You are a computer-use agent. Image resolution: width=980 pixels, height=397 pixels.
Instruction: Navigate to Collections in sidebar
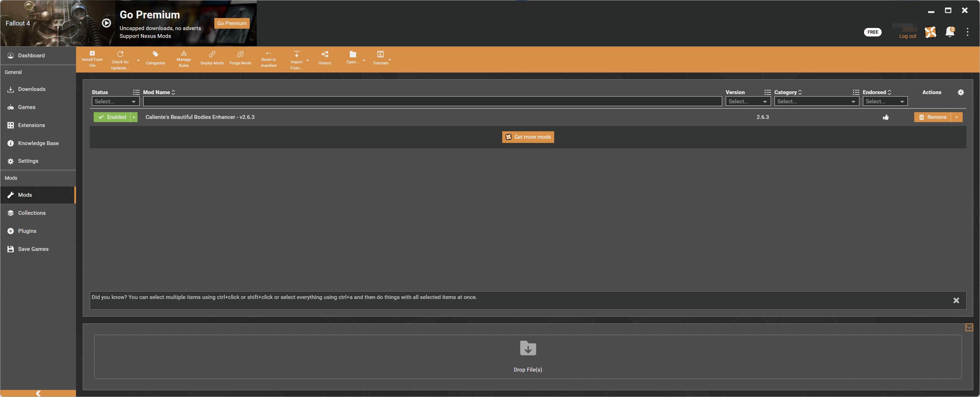point(32,213)
